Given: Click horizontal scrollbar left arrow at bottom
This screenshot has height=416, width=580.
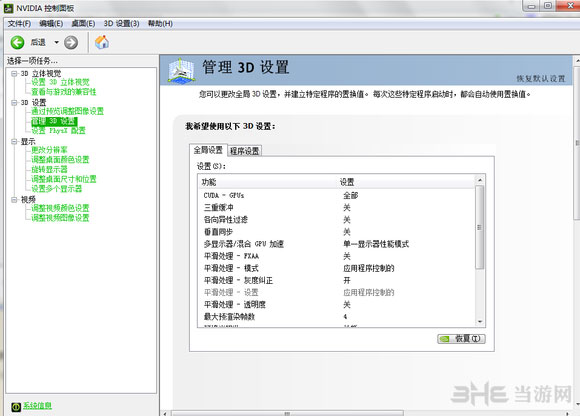Looking at the screenshot, I should click(165, 413).
